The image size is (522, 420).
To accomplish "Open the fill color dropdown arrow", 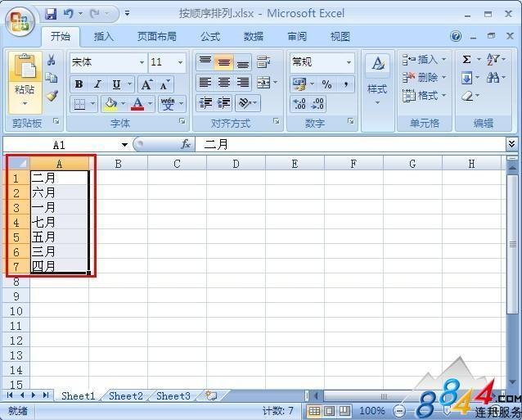I will [123, 104].
